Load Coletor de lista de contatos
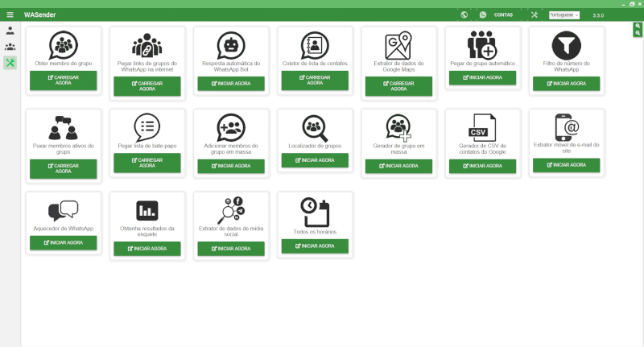Viewport: 644px width, 347px height. [x=315, y=81]
